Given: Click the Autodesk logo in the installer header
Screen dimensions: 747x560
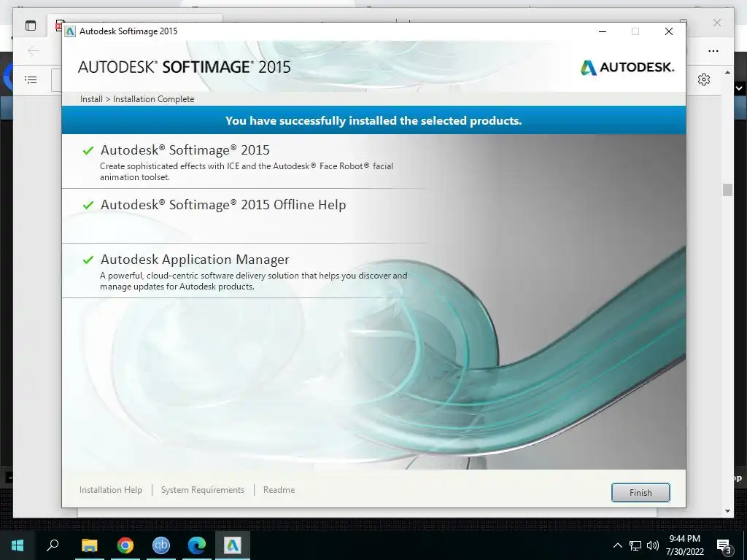Looking at the screenshot, I should pyautogui.click(x=627, y=67).
